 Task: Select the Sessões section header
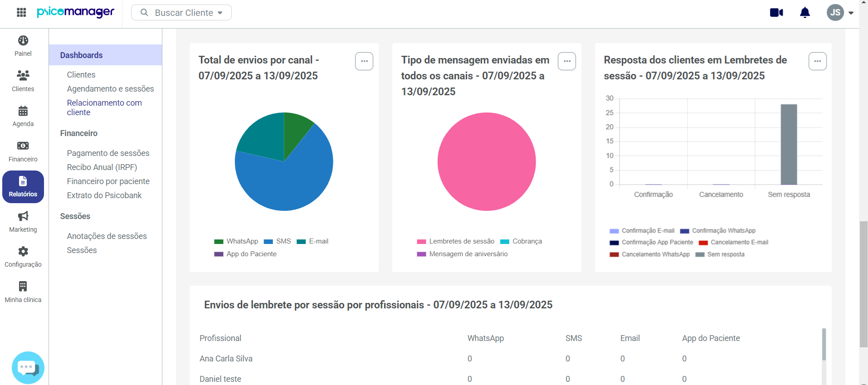(x=75, y=216)
